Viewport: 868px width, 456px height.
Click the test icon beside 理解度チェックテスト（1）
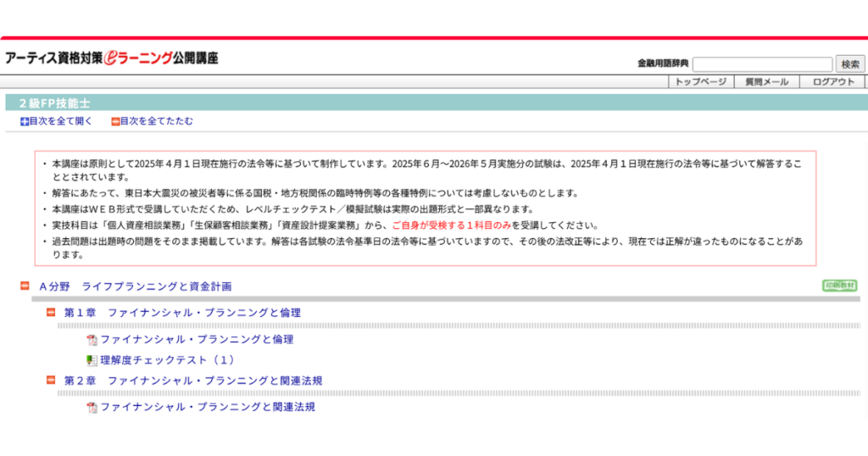[92, 360]
